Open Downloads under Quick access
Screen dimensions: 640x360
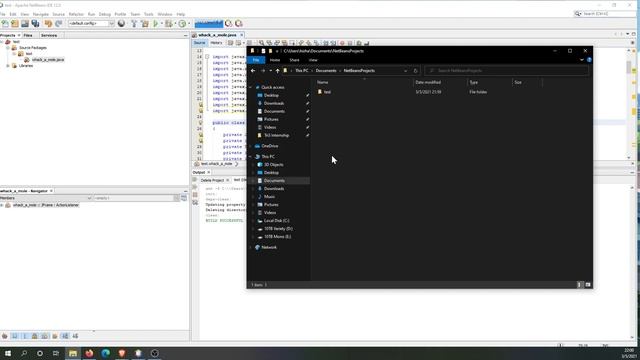[x=274, y=103]
